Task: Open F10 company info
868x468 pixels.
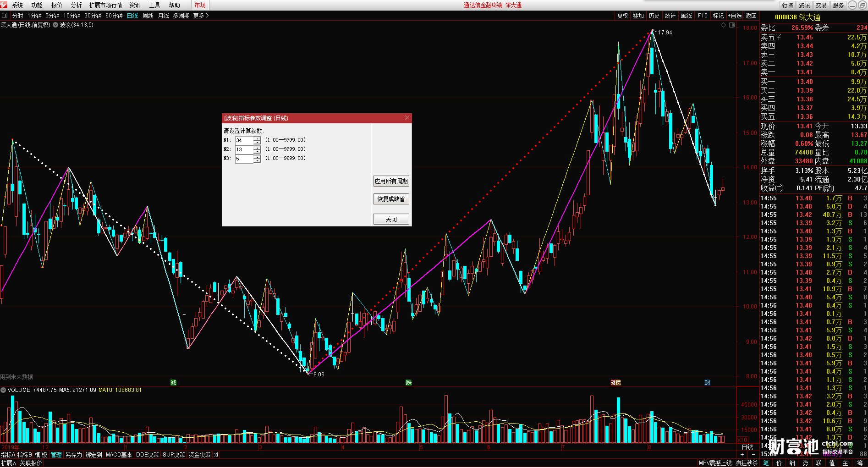Action: [703, 16]
